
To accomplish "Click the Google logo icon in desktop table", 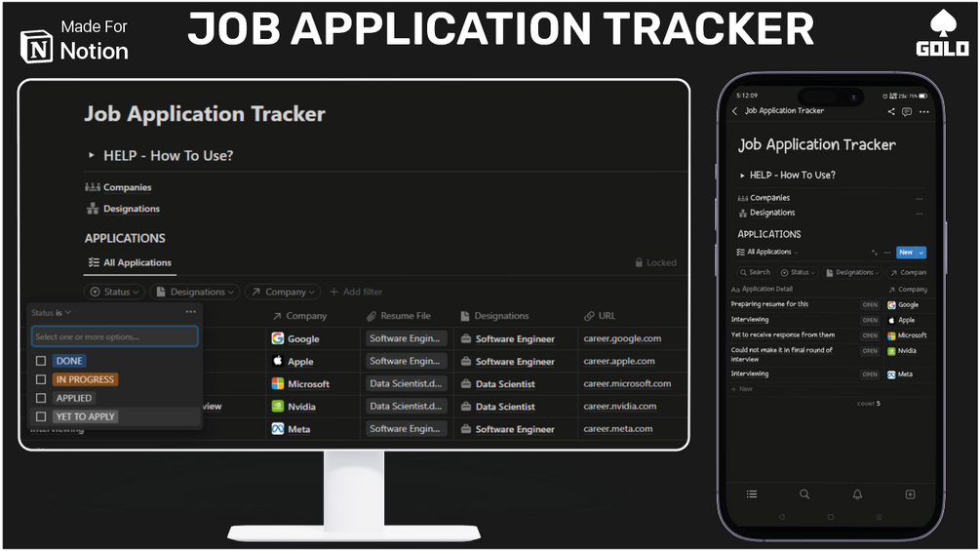I will point(278,338).
